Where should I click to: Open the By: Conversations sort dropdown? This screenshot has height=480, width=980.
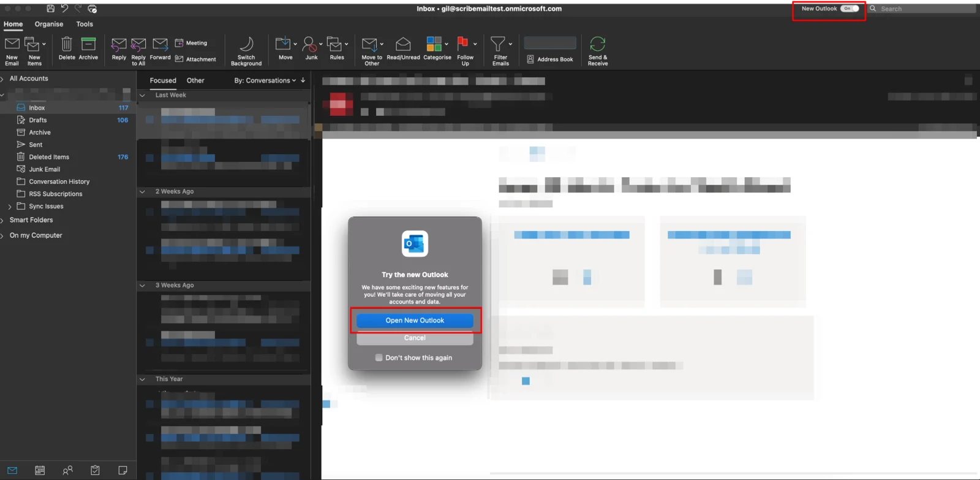point(265,80)
